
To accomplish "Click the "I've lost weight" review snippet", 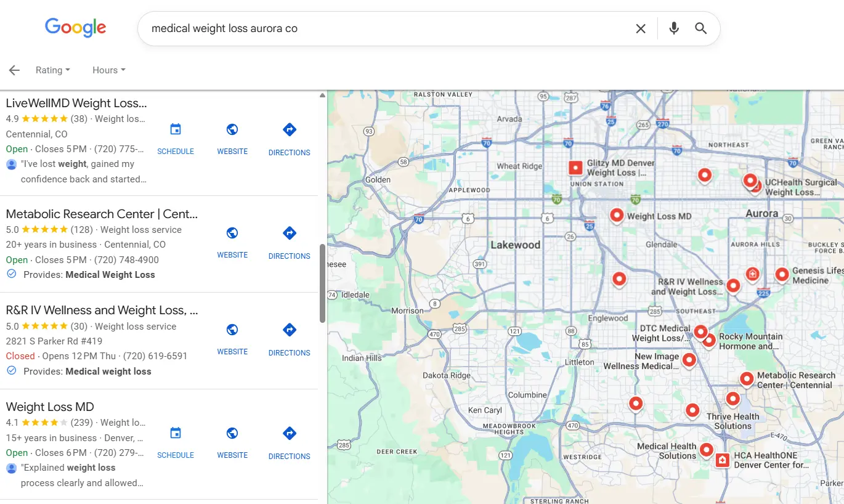I will pos(84,172).
